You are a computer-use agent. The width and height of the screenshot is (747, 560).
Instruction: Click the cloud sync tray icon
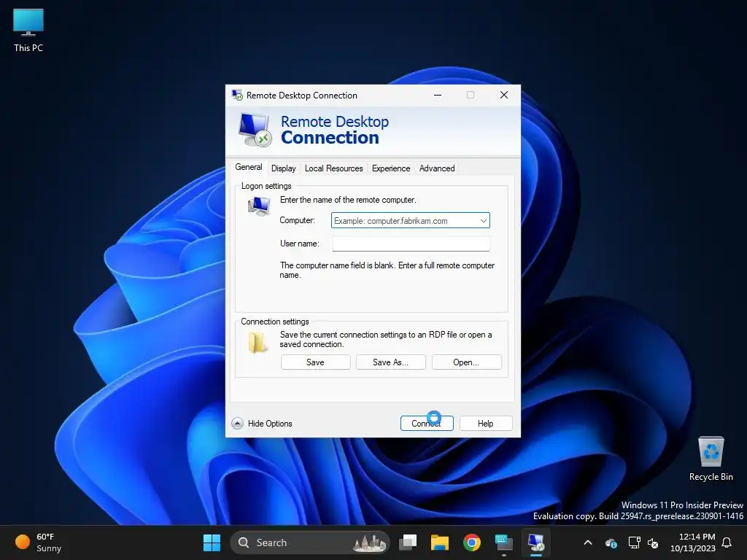coord(611,542)
